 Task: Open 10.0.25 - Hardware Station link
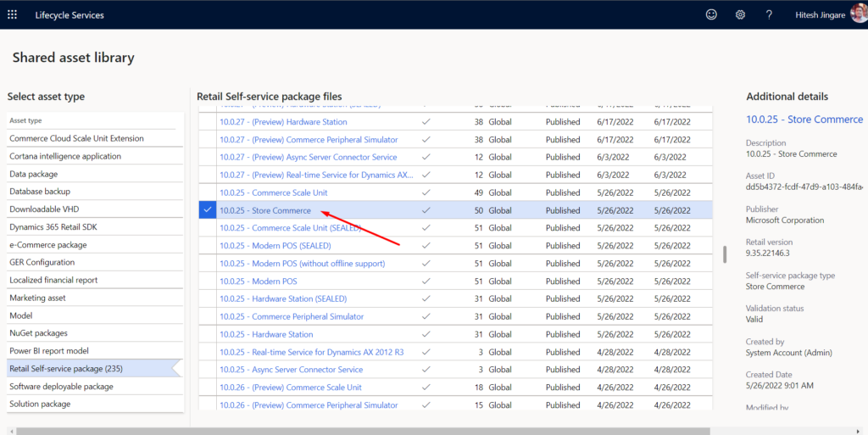click(266, 334)
